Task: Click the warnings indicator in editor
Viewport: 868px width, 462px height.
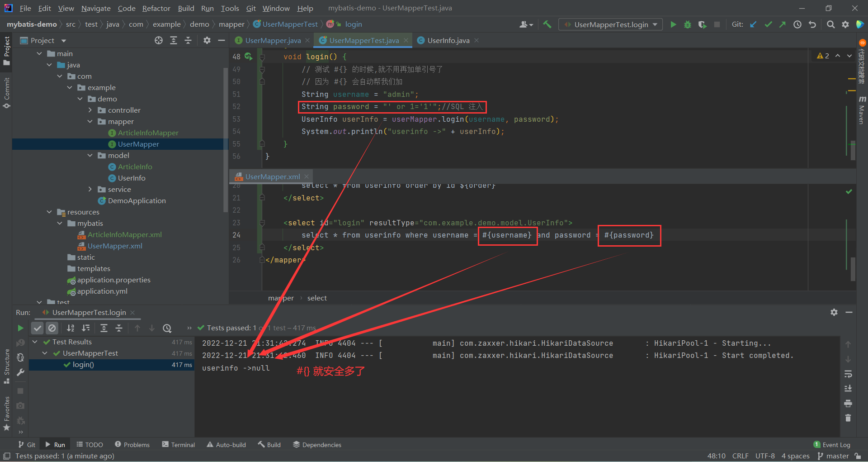Action: click(x=823, y=56)
